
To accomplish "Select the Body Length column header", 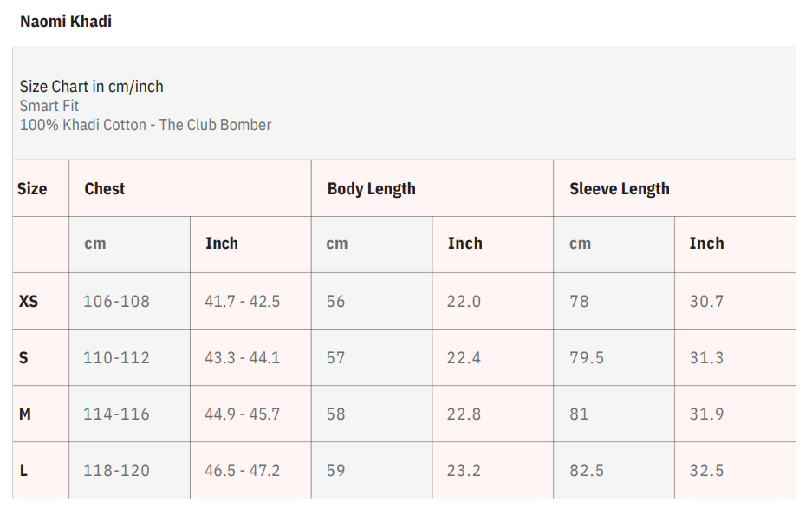I will click(x=372, y=189).
